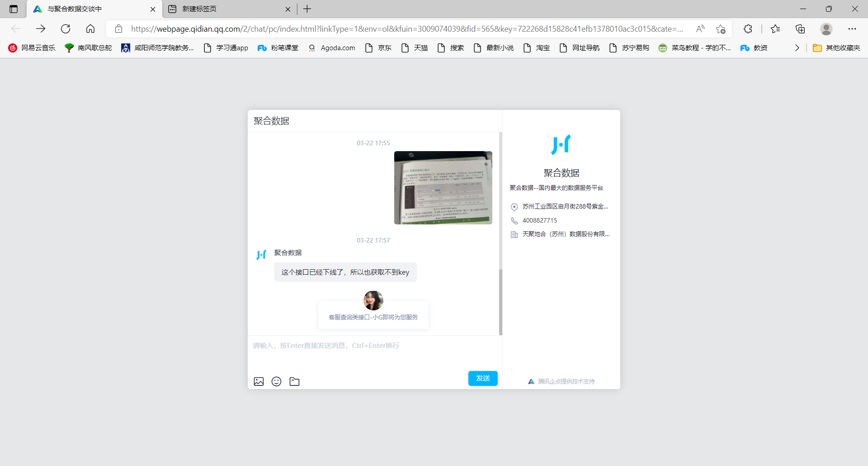Open 粉笔课堂 bookmark
The height and width of the screenshot is (466, 868).
(278, 48)
